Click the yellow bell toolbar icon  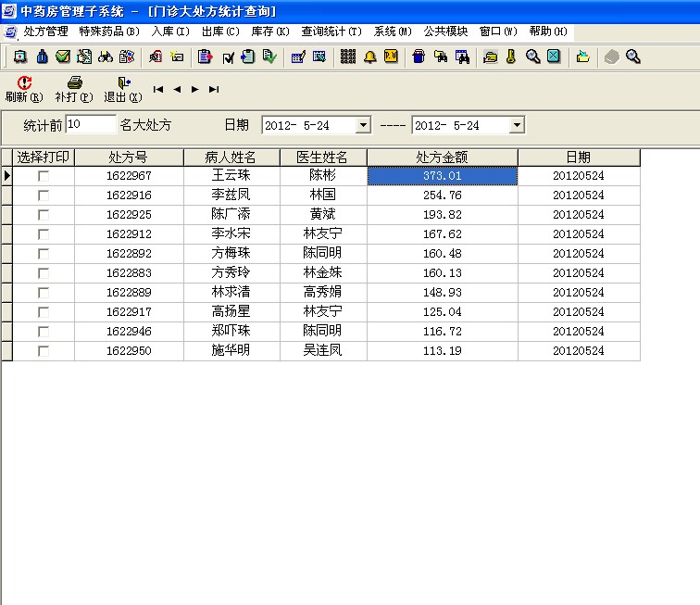tap(369, 57)
